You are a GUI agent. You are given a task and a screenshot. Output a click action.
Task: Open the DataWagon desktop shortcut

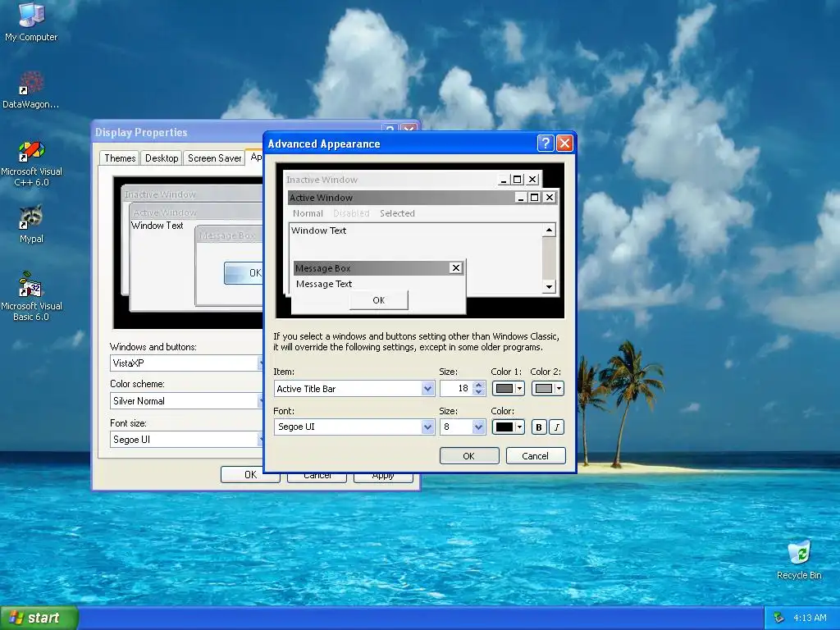31,90
